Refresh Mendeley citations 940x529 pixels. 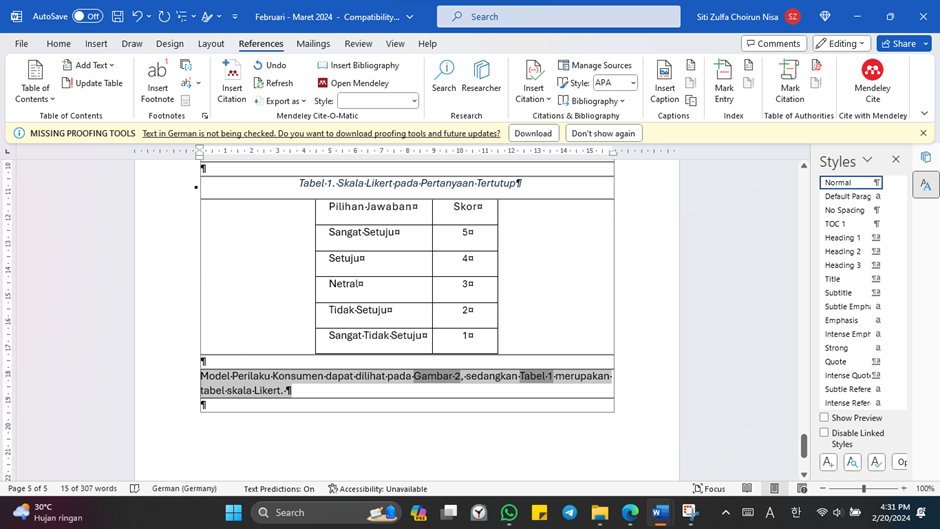[x=273, y=83]
